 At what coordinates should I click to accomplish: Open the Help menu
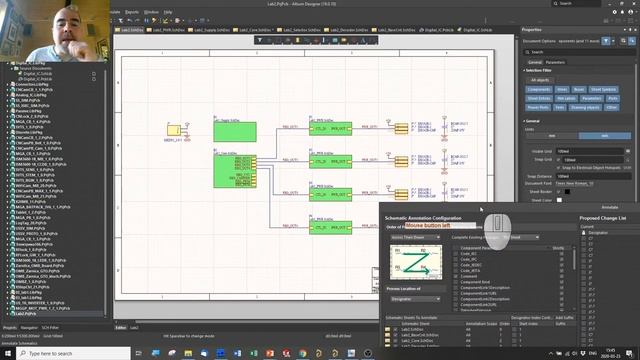coord(168,12)
